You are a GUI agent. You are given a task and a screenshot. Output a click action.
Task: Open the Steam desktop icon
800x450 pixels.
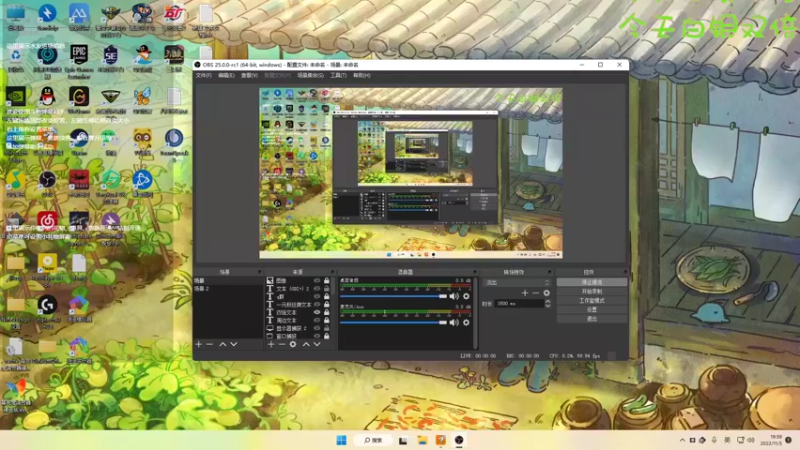point(79,138)
